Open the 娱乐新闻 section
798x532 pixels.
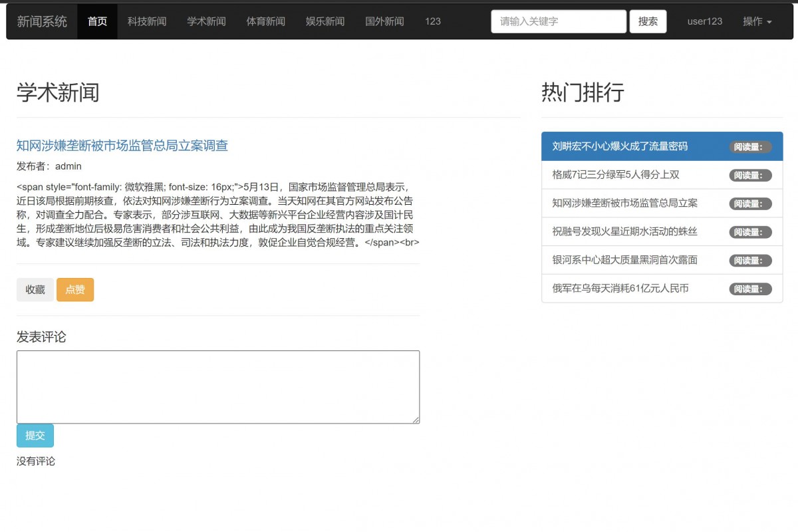(x=325, y=21)
